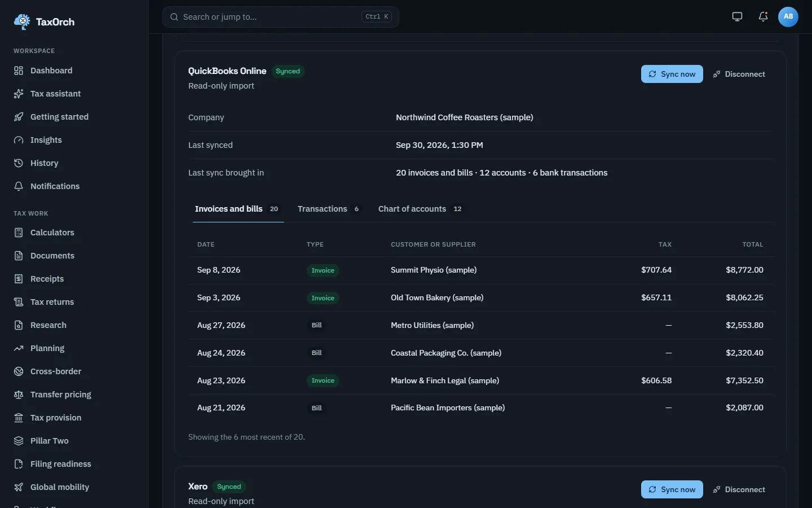Viewport: 812px width, 508px height.
Task: Click Sync now for Xero
Action: pyautogui.click(x=672, y=489)
